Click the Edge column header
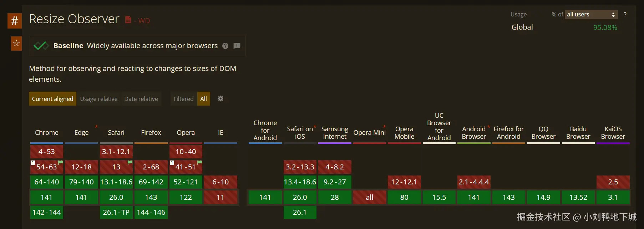The width and height of the screenshot is (644, 229). coord(81,133)
